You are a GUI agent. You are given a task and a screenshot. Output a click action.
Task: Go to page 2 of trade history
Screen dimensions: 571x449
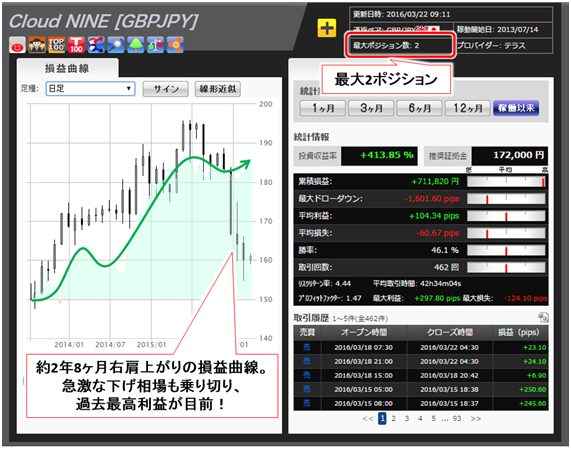pos(393,418)
